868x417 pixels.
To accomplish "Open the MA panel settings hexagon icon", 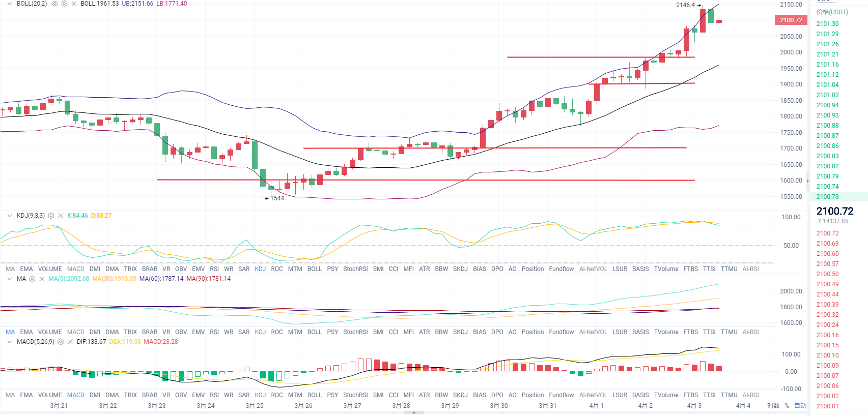I will pos(32,279).
